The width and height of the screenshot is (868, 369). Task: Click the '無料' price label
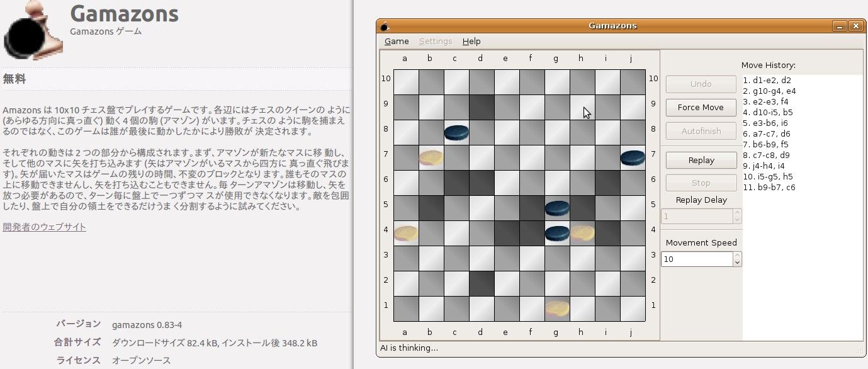[14, 79]
